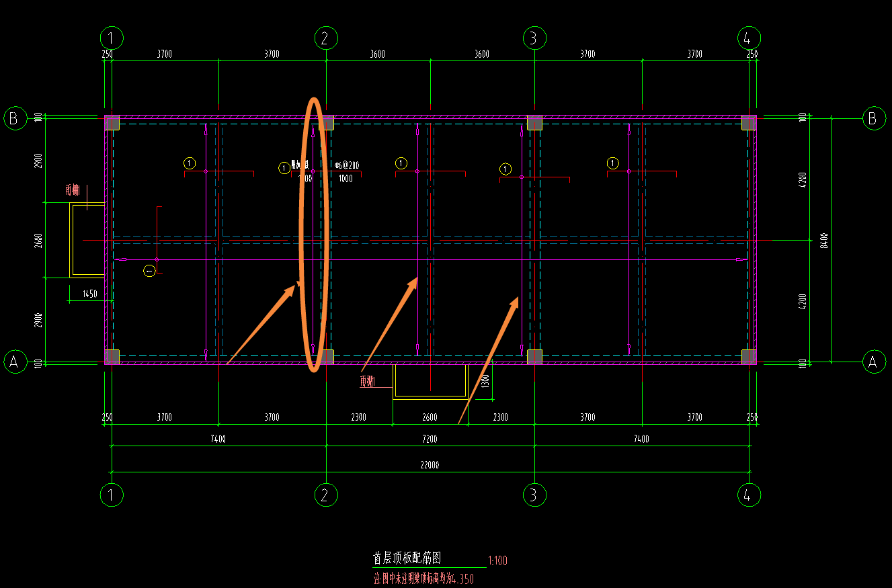The image size is (892, 588).
Task: Click axis bubble A on the left side
Action: [15, 362]
